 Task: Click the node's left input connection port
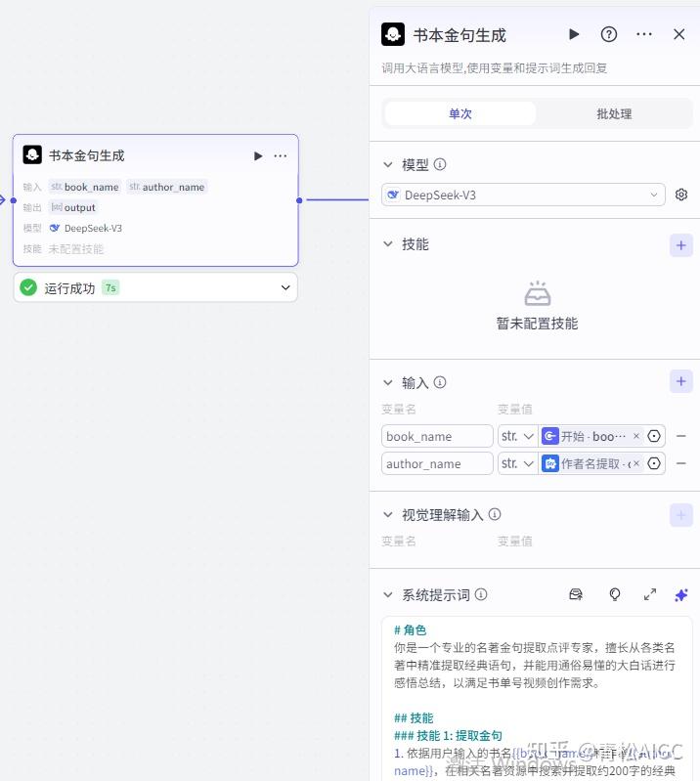click(x=14, y=200)
